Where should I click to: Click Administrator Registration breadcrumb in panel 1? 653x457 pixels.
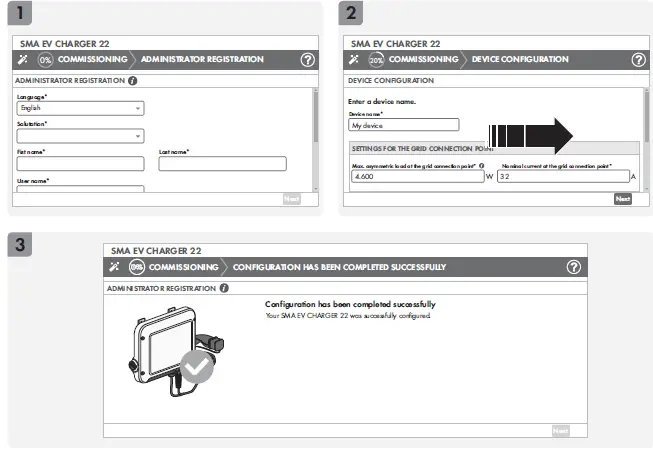(x=202, y=59)
